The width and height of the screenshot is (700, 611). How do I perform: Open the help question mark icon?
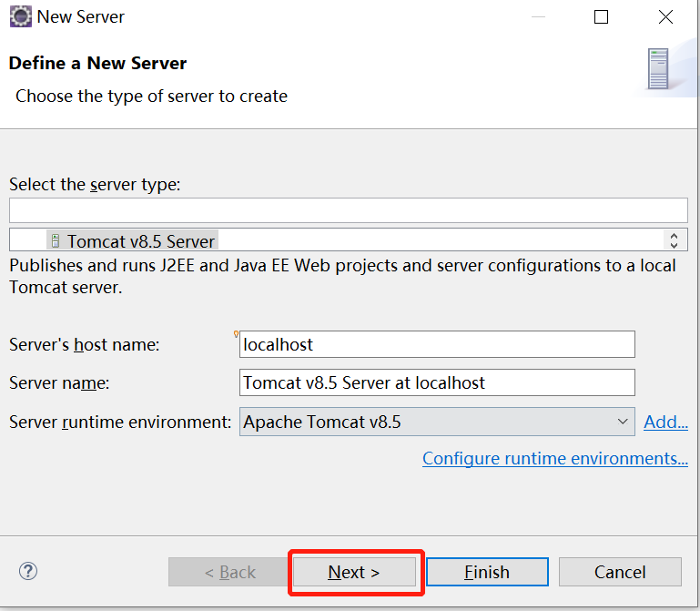28,571
